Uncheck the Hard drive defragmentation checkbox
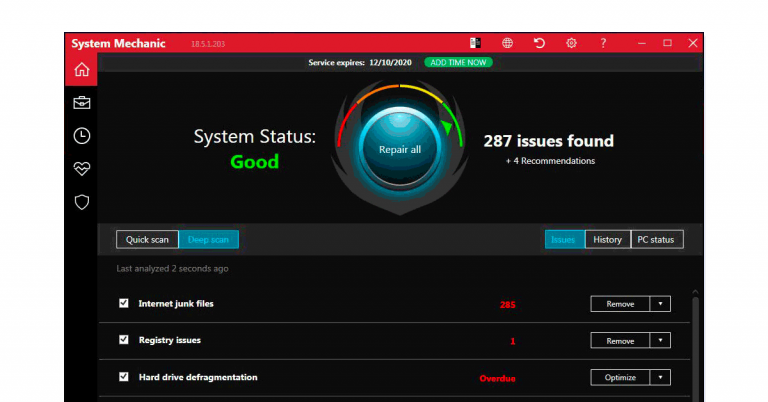 pyautogui.click(x=124, y=377)
